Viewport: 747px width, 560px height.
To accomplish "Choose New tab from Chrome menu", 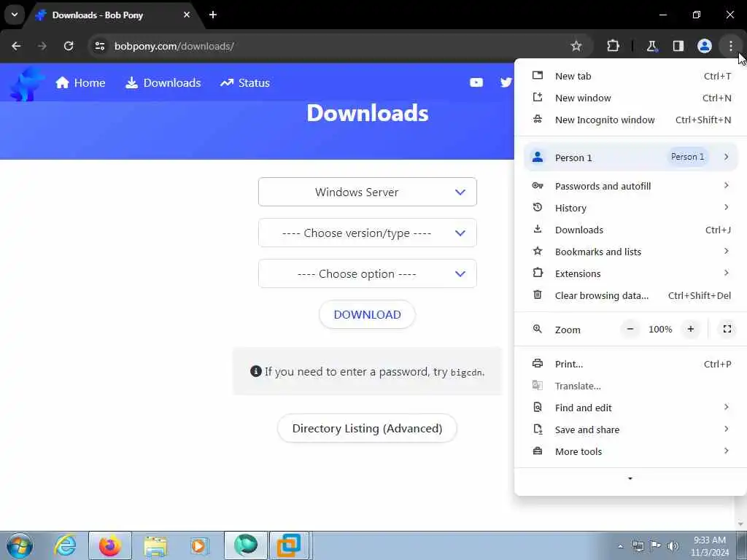I will (x=630, y=76).
